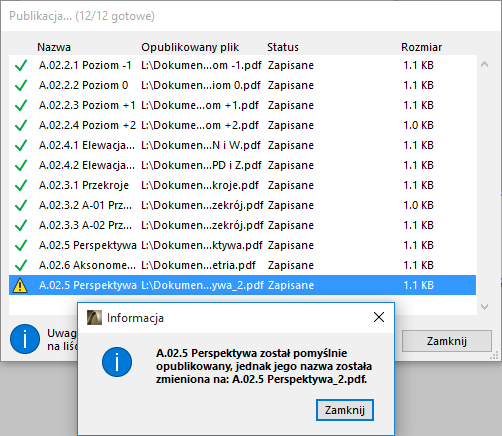
Task: Click Status column header
Action: point(283,47)
